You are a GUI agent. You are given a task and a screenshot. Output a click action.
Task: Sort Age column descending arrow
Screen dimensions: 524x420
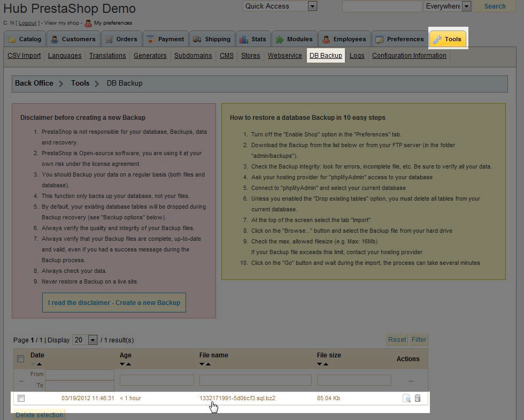[122, 364]
